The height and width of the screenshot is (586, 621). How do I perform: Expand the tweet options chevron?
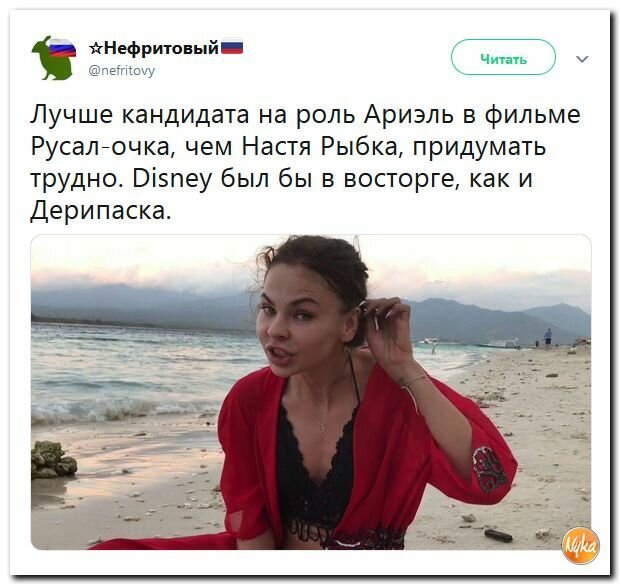582,59
